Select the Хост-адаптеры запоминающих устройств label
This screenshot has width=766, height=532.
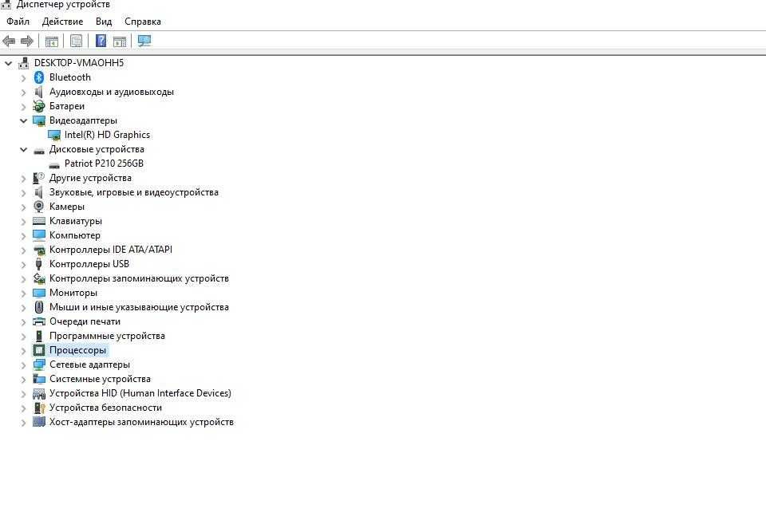pos(142,422)
